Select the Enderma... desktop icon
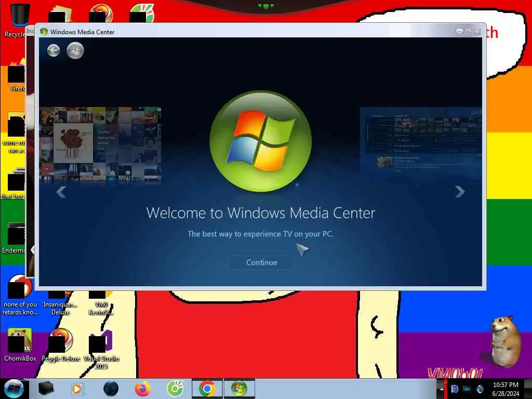The width and height of the screenshot is (532, 399). (14, 238)
